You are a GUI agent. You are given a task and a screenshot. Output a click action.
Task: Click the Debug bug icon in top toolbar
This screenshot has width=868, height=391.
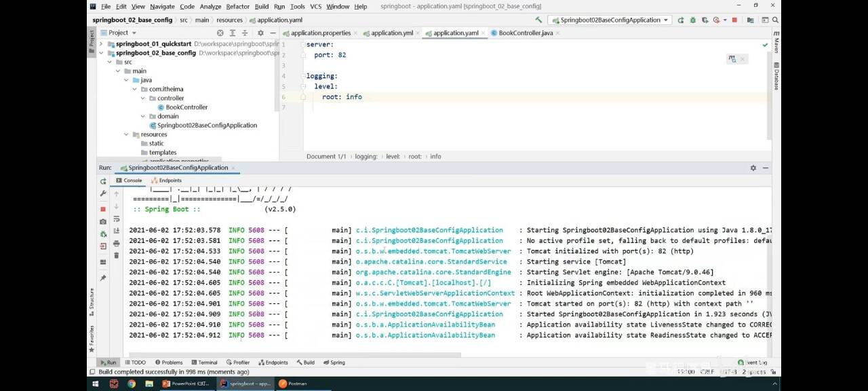pos(692,20)
